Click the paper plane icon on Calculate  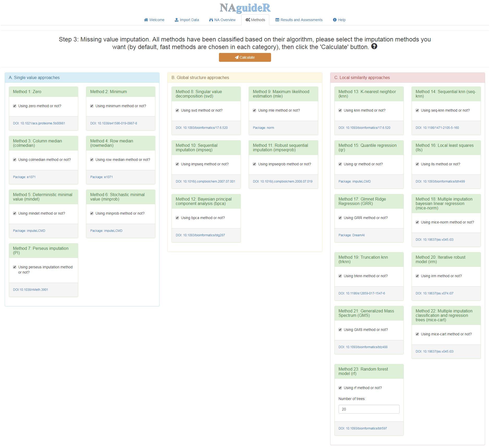(x=237, y=57)
